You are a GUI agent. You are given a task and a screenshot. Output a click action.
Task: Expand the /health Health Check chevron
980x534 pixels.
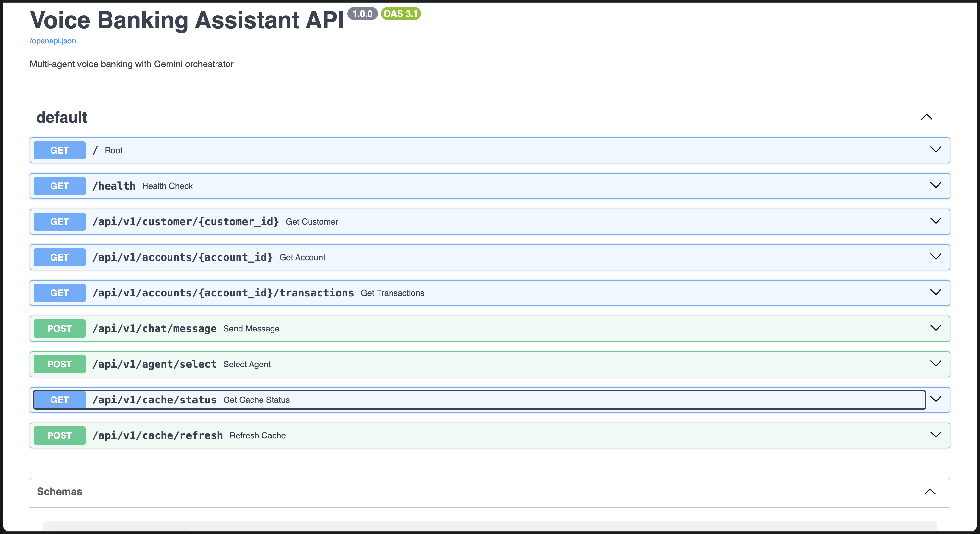[936, 185]
